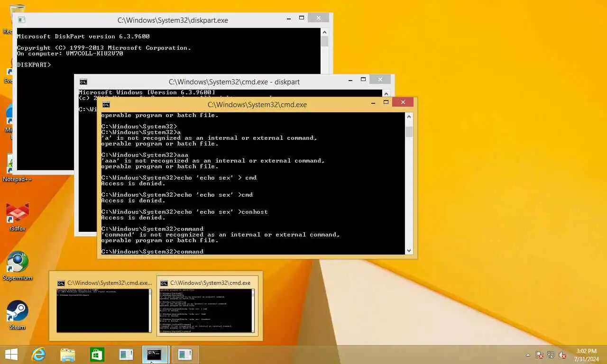Open Action Center flag in system tray

(540, 355)
